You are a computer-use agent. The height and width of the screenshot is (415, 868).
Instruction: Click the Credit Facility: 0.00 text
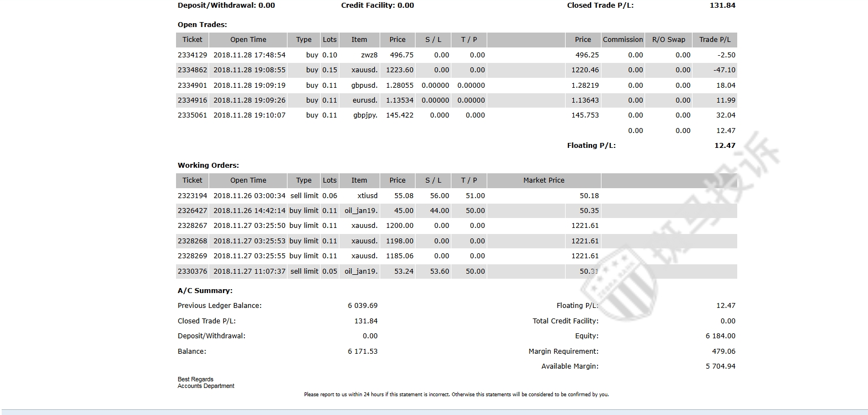coord(377,6)
